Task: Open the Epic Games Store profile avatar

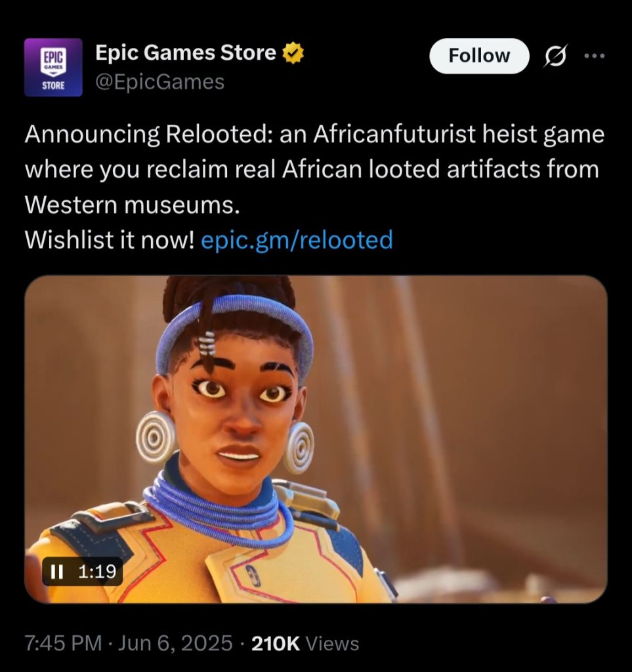Action: pyautogui.click(x=53, y=68)
